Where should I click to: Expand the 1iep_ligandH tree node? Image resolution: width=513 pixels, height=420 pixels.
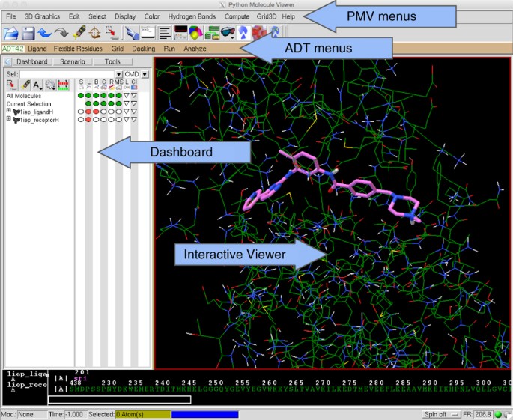9,111
